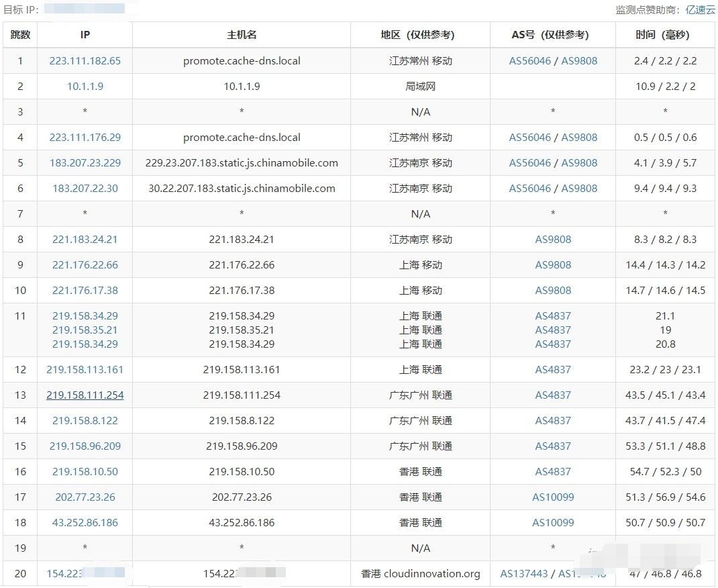
Task: Click the underlined IP 219.158.111.254 in hop 13
Action: (x=85, y=395)
